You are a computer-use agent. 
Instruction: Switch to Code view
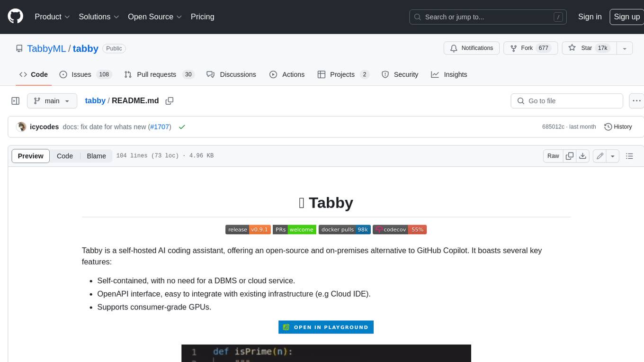[x=65, y=156]
